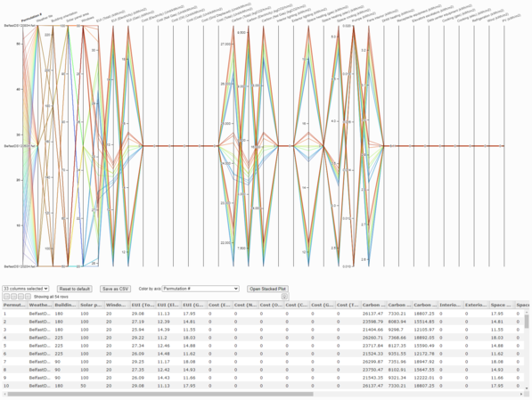The image size is (532, 400).
Task: Jump to last page of table rows
Action: point(28,297)
